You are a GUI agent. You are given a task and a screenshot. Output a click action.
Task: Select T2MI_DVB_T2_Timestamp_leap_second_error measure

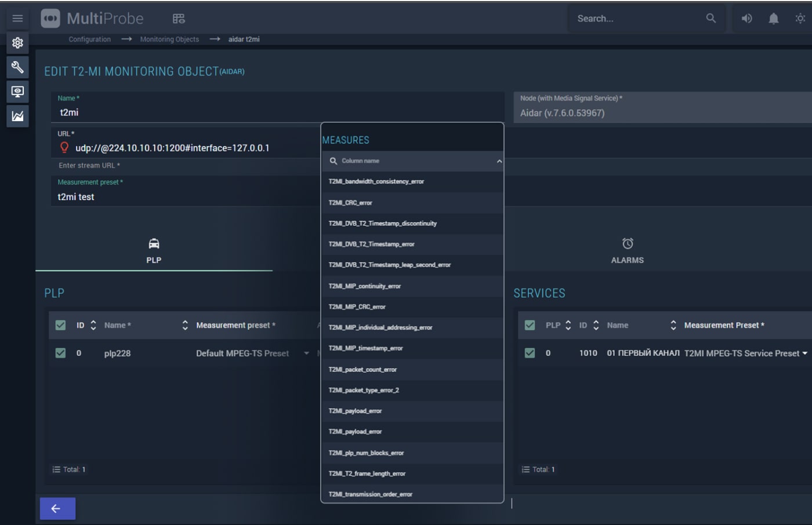(412, 265)
